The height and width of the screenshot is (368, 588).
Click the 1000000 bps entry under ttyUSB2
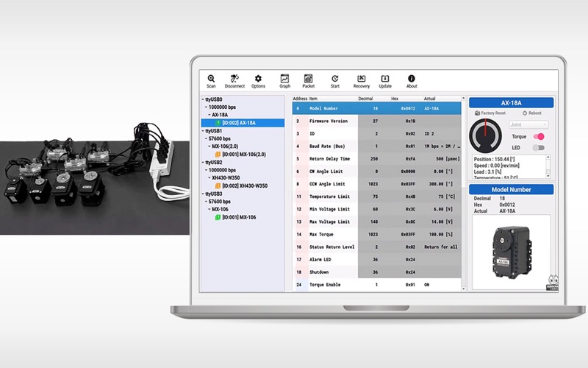(x=222, y=170)
